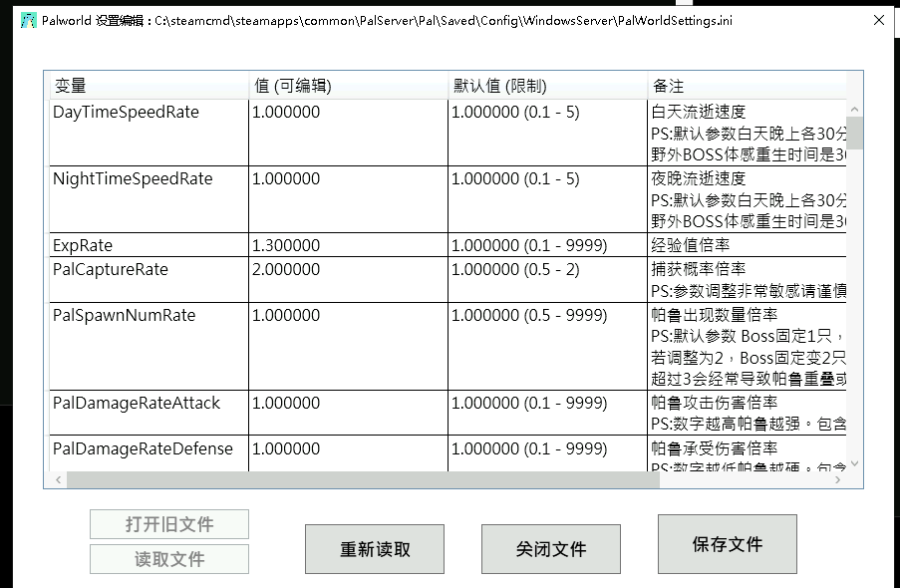
Task: Click the vertical scrollbar thumb
Action: 855,133
